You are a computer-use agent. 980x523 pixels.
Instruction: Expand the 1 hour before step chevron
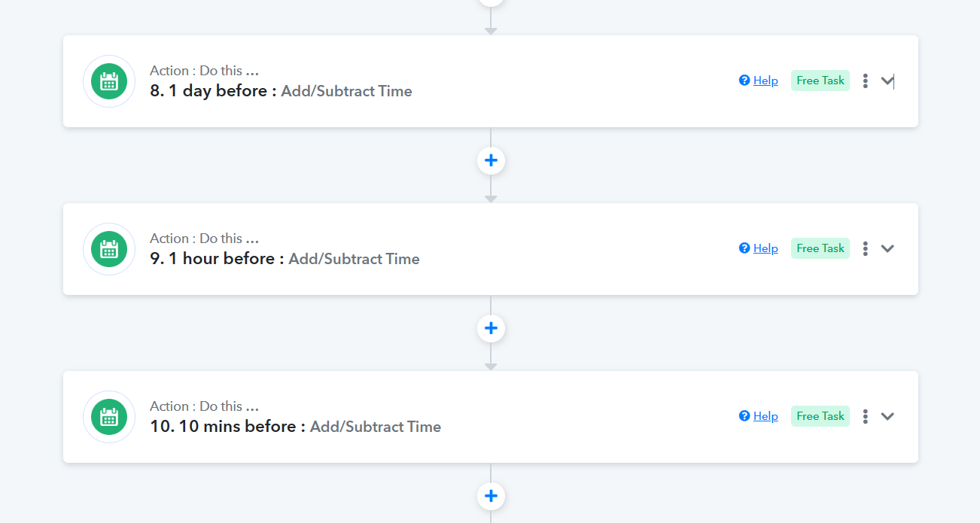click(x=887, y=248)
